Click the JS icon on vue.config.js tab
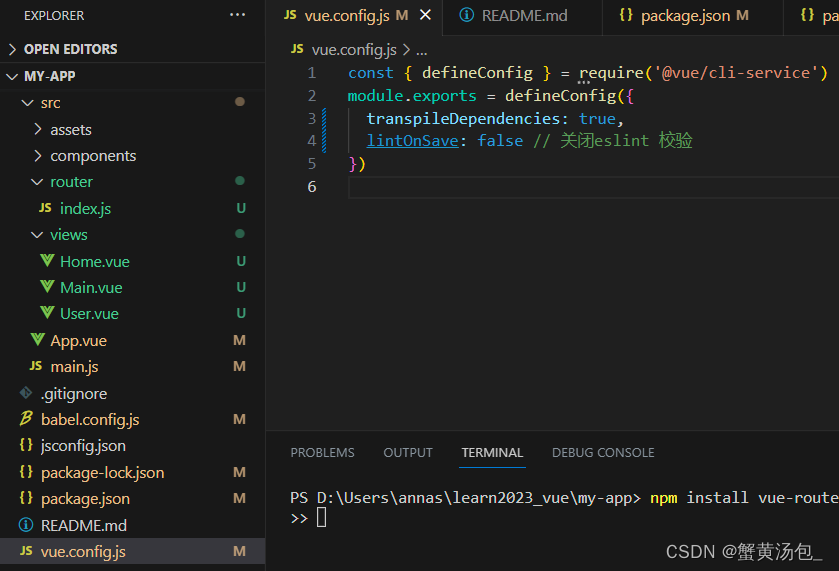Image resolution: width=839 pixels, height=571 pixels. [x=290, y=15]
